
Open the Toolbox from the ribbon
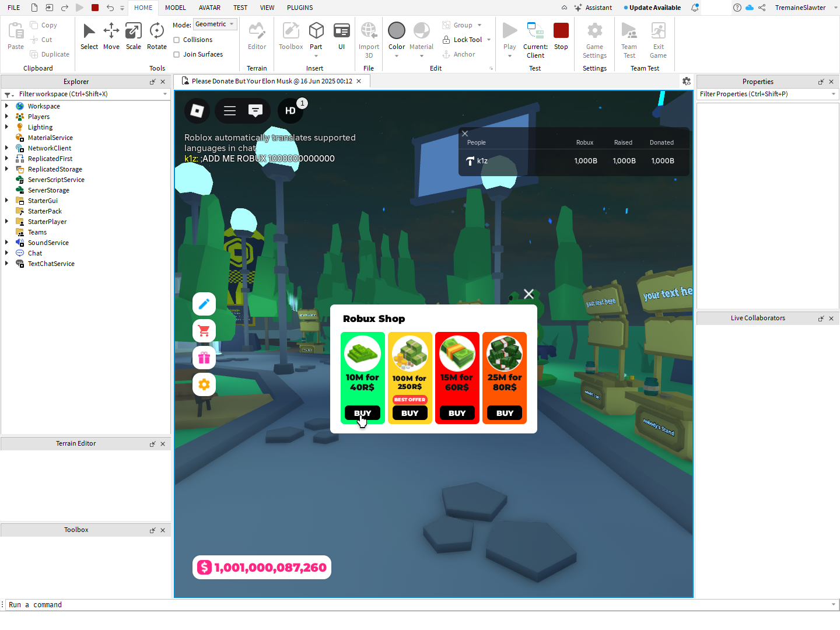click(x=290, y=36)
